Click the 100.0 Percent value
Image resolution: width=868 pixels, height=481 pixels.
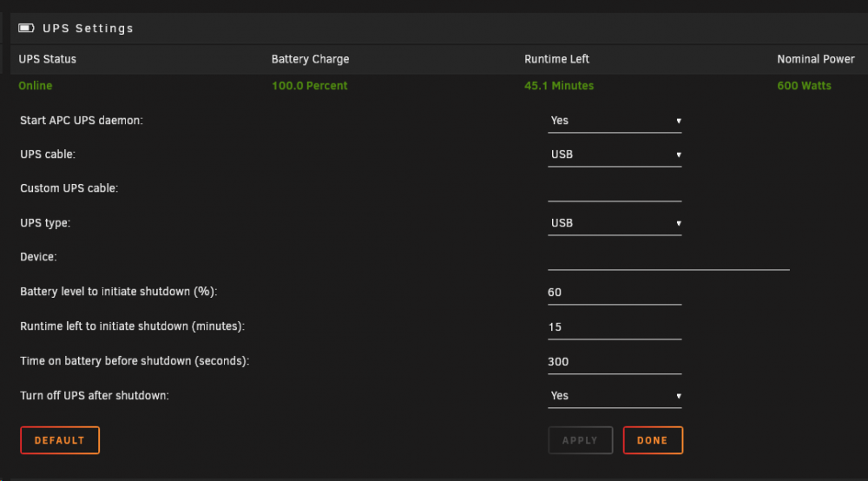(310, 86)
